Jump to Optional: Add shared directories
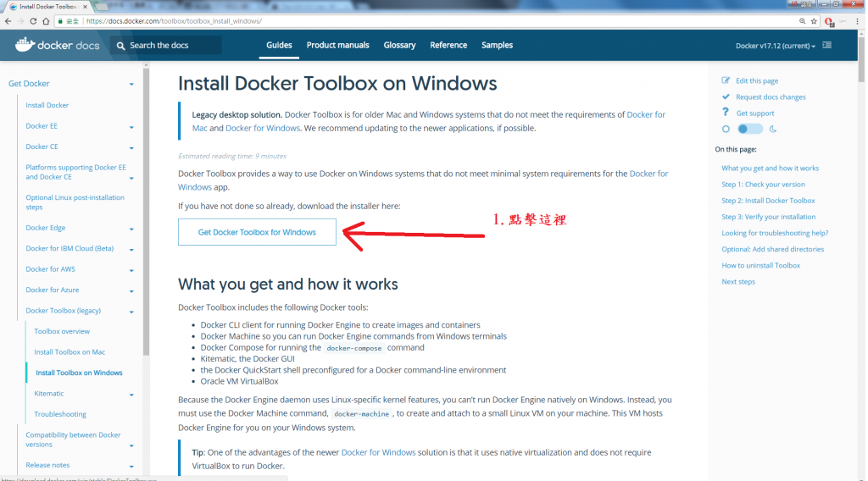The width and height of the screenshot is (868, 481). tap(773, 249)
